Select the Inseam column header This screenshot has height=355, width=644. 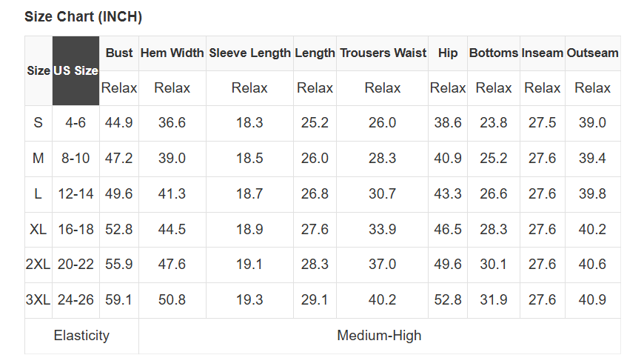pos(542,53)
